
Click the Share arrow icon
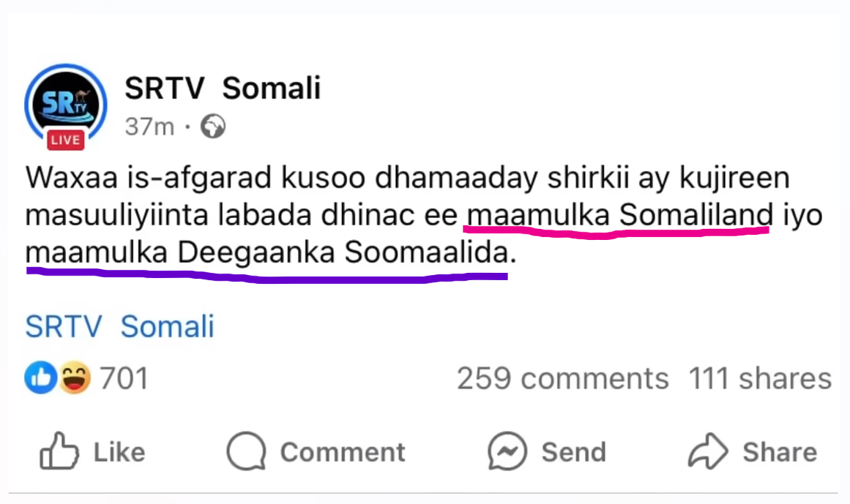(708, 451)
